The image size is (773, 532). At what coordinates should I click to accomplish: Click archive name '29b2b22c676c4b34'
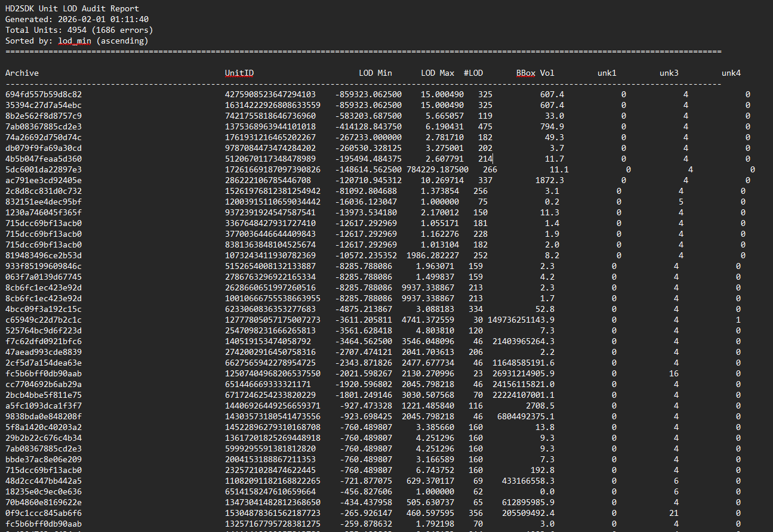(x=44, y=438)
